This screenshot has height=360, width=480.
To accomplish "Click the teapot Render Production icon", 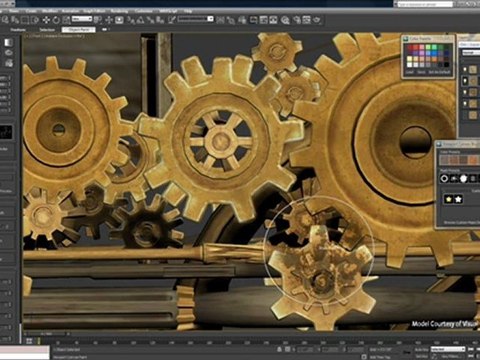I will pos(317,20).
